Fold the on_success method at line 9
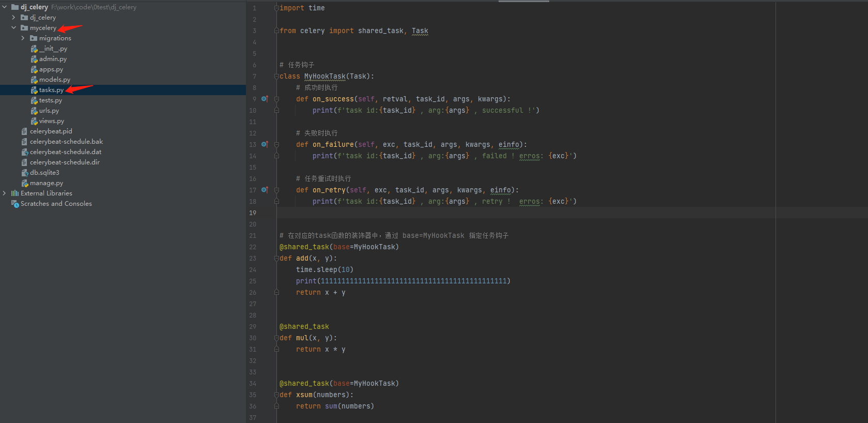 coord(276,99)
